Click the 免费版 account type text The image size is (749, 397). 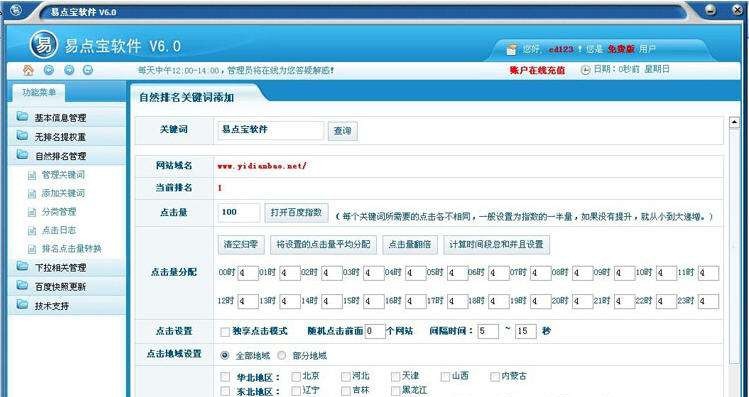coord(621,49)
